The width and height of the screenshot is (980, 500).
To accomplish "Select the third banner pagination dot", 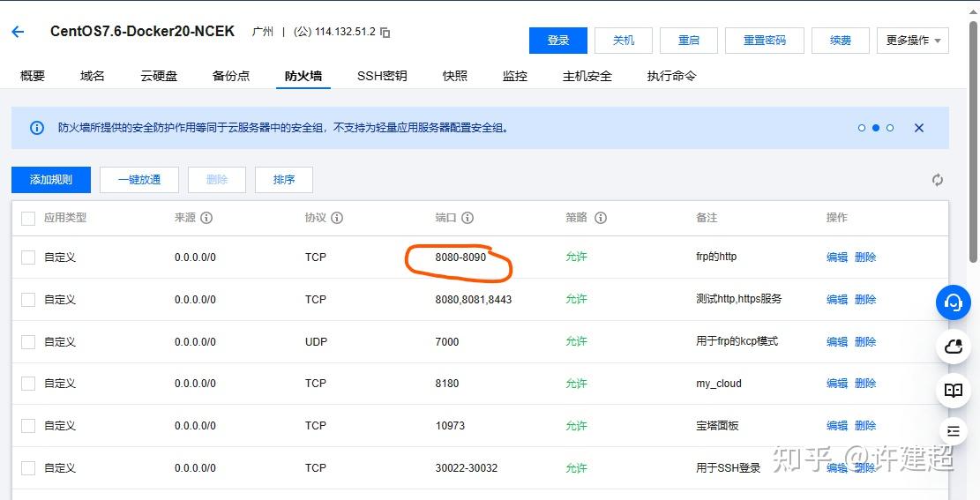I will pyautogui.click(x=890, y=128).
